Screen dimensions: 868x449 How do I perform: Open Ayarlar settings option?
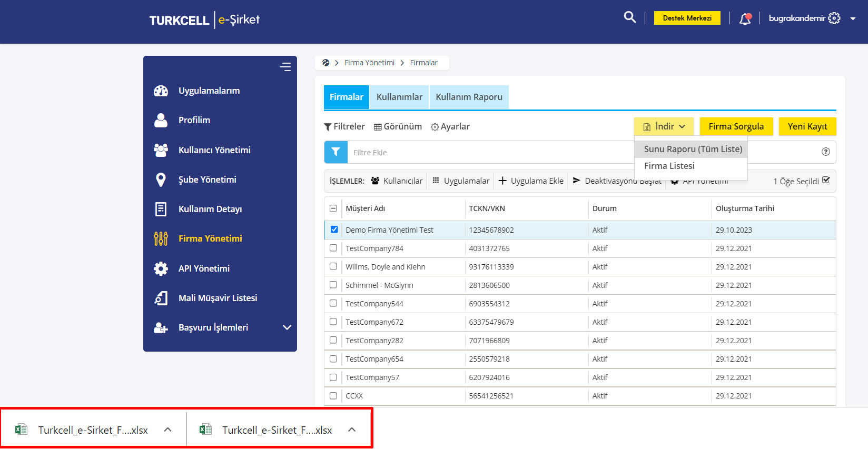point(450,126)
